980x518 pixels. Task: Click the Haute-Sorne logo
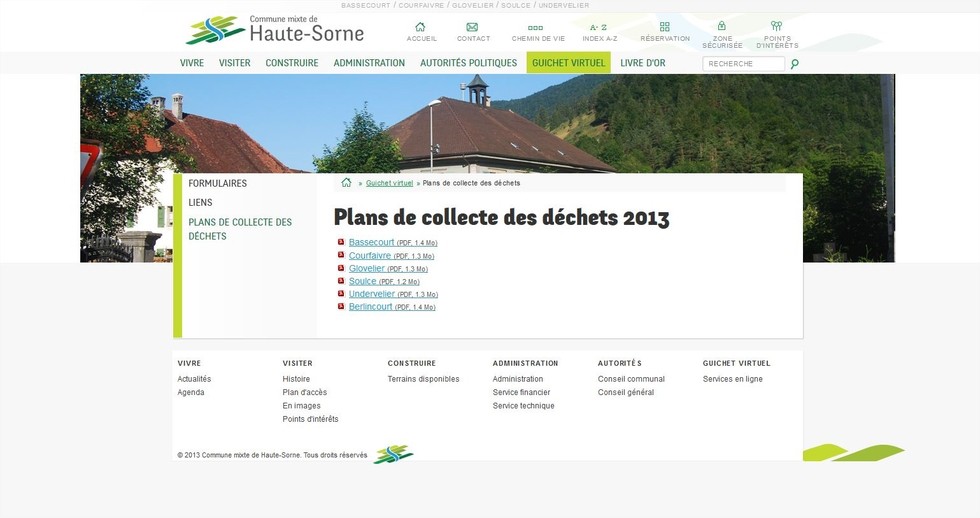[x=275, y=30]
